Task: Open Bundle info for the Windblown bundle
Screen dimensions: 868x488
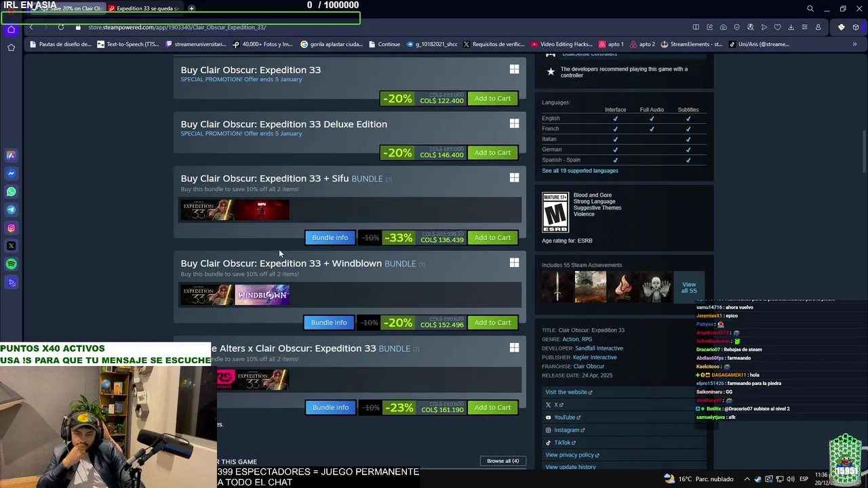Action: click(x=329, y=323)
